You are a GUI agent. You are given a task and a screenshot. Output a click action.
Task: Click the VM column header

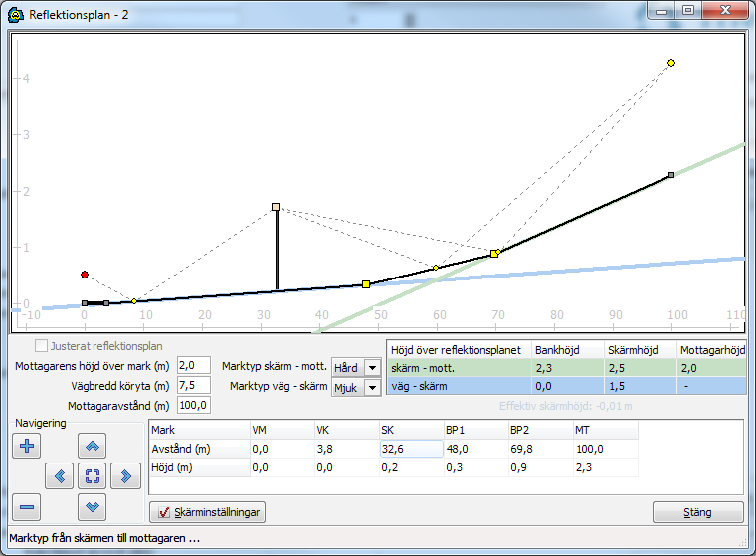point(283,430)
